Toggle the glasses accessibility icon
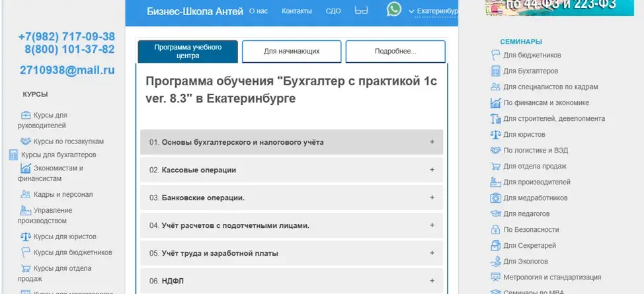 tap(361, 11)
